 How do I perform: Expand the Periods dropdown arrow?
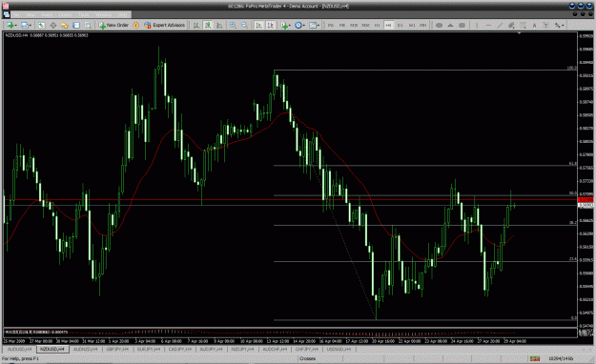click(x=304, y=26)
